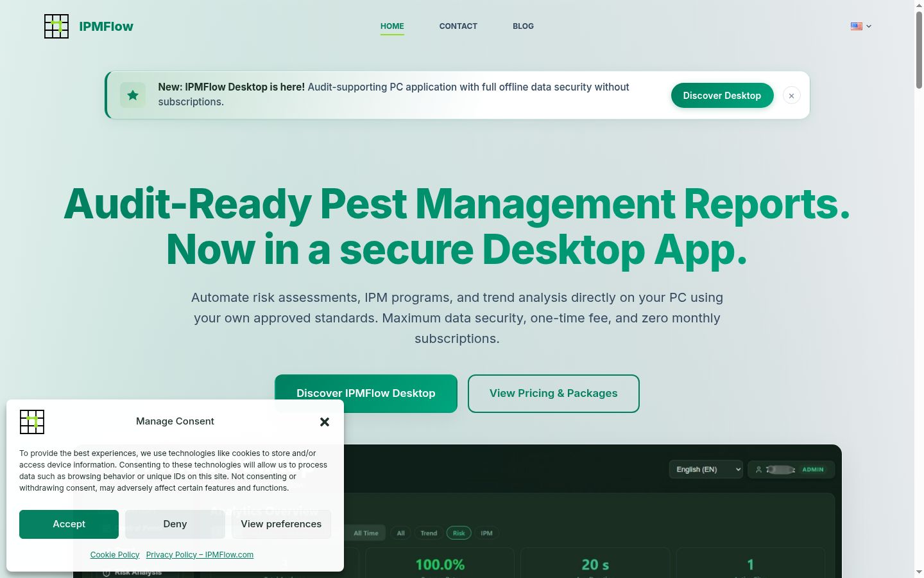924x578 pixels.
Task: Click the 20 s statistic value
Action: [x=595, y=565]
